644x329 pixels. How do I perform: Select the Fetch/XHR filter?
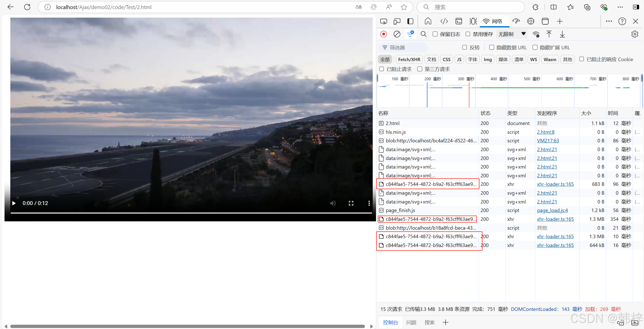[x=409, y=59]
